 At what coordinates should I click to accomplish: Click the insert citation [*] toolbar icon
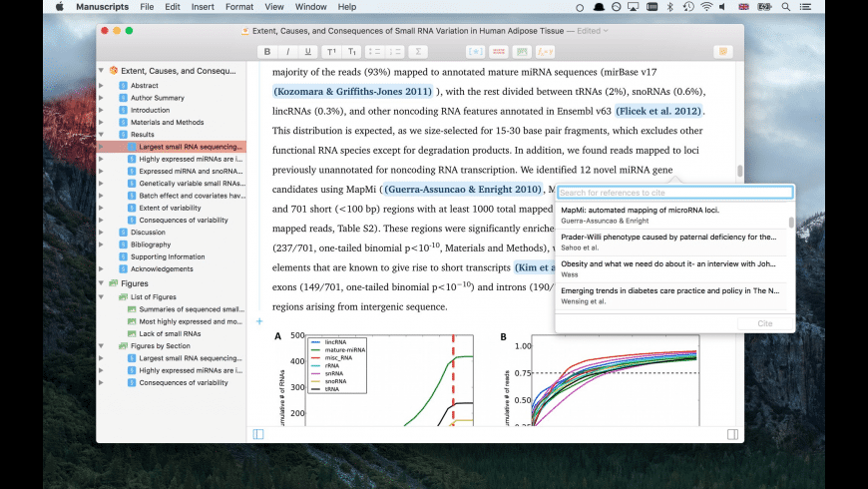pyautogui.click(x=476, y=52)
